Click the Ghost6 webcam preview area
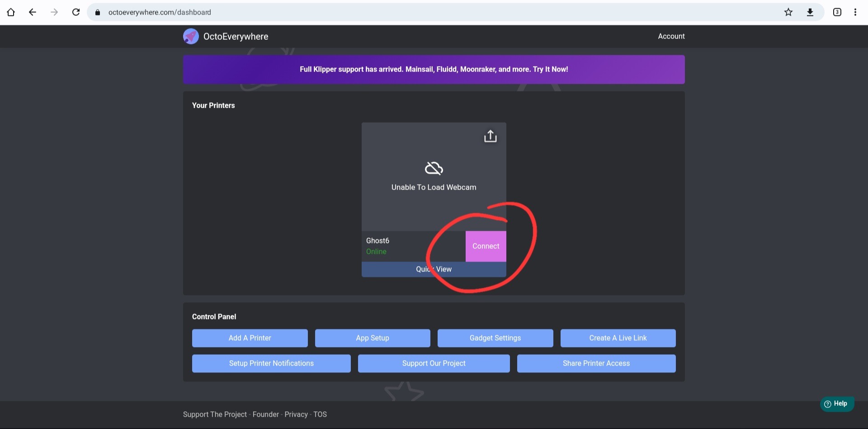Screen dimensions: 868x429 434,177
